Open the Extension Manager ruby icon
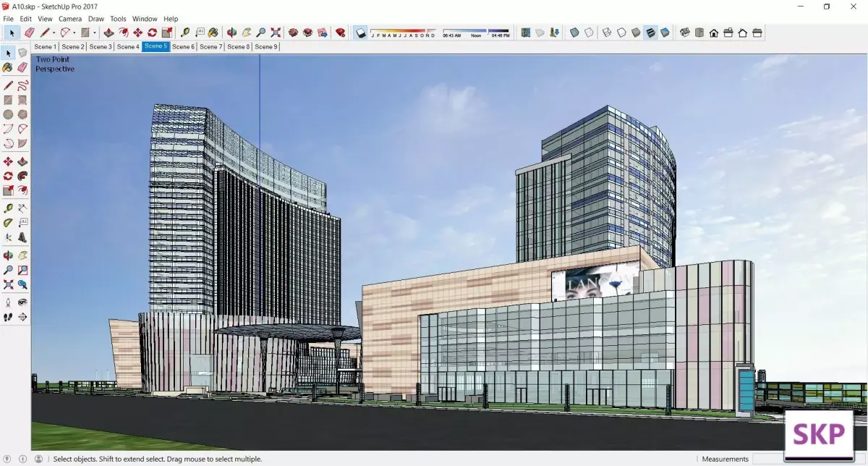Image resolution: width=868 pixels, height=466 pixels. tap(340, 33)
